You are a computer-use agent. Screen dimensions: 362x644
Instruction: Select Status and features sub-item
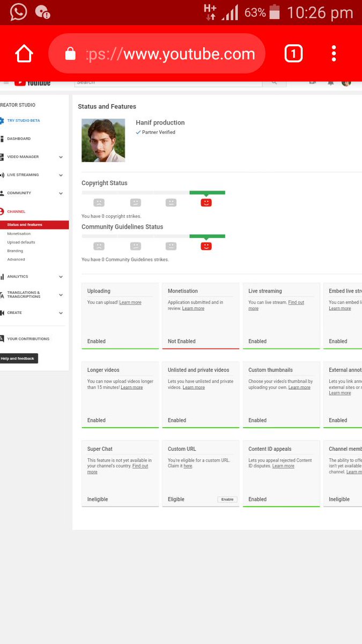[34, 225]
